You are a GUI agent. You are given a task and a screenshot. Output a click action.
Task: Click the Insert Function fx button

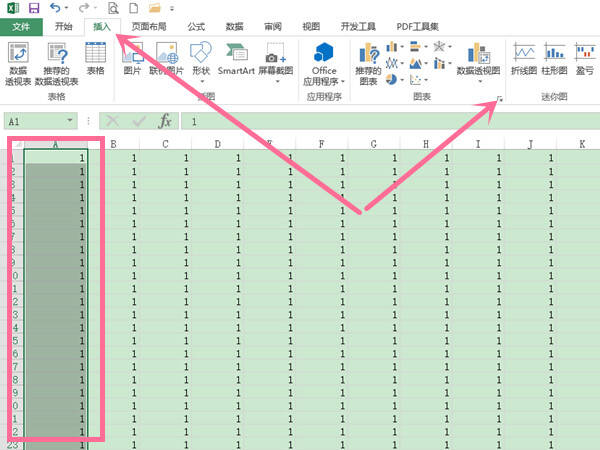165,121
